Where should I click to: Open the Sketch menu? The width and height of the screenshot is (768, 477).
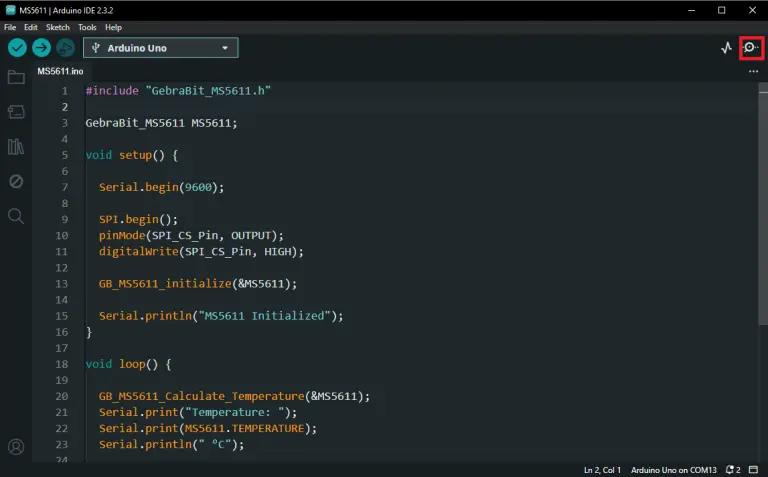point(58,27)
